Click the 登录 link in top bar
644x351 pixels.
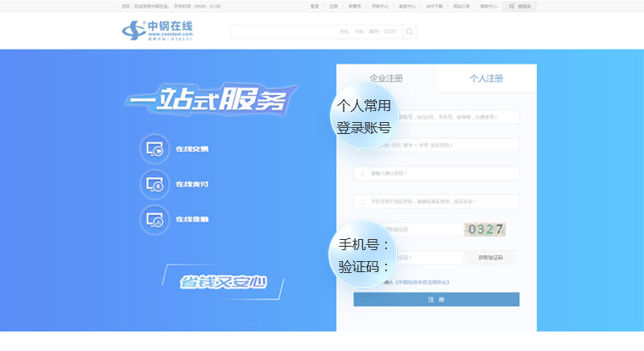pos(315,6)
